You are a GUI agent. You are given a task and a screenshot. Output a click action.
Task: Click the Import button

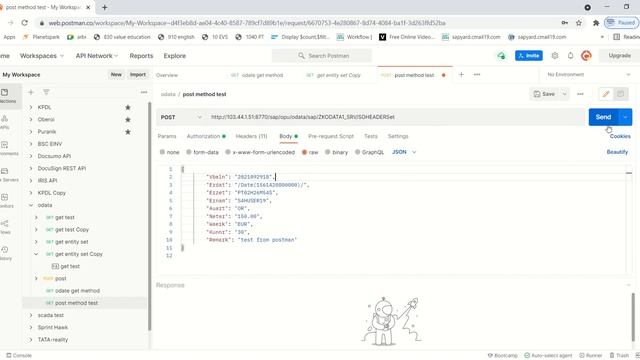(x=138, y=75)
